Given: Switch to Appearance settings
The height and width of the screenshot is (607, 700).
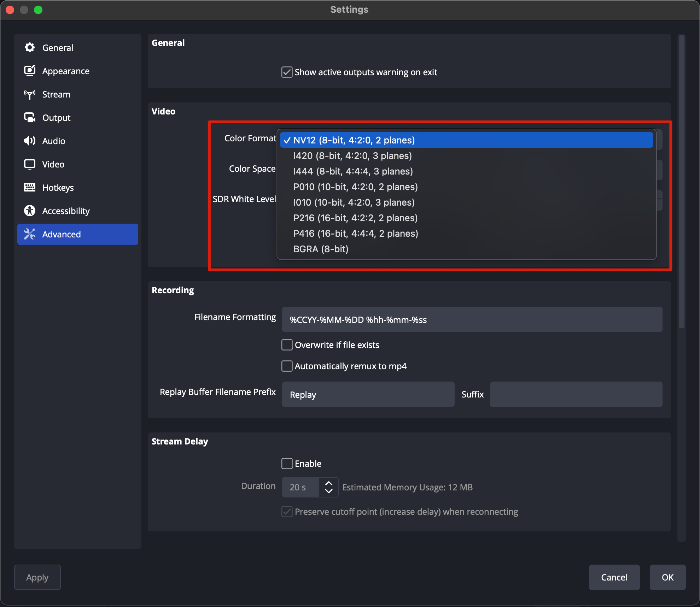Looking at the screenshot, I should point(78,71).
